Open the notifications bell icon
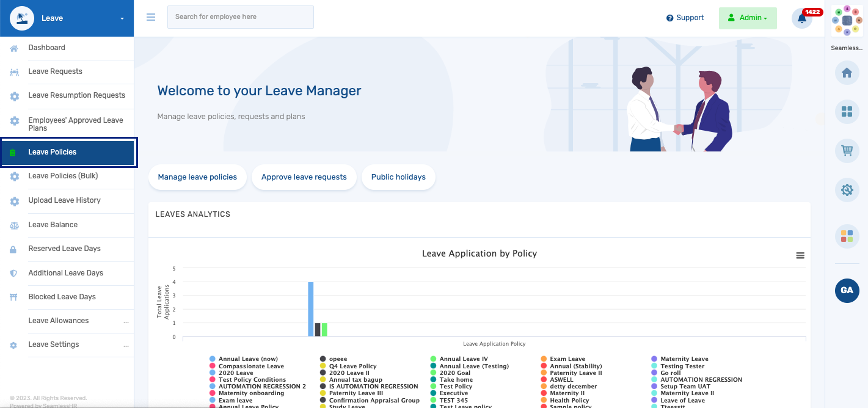Screen dimensions: 868x408 802,18
